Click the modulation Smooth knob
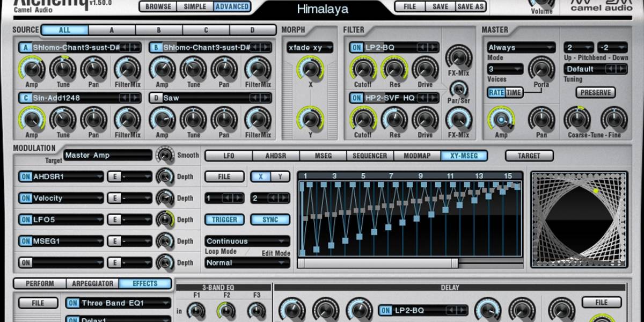 click(x=165, y=155)
